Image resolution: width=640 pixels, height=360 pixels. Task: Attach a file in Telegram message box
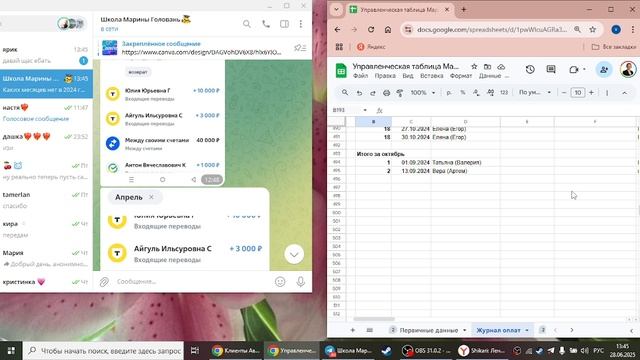(104, 282)
